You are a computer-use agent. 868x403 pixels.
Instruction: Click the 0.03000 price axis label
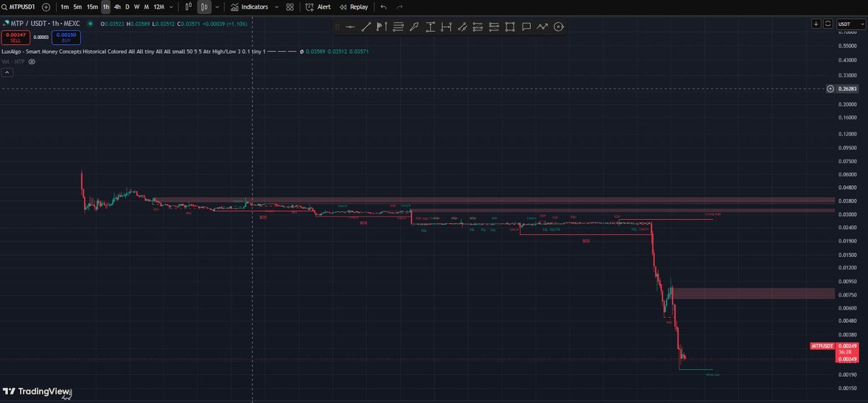click(x=847, y=214)
